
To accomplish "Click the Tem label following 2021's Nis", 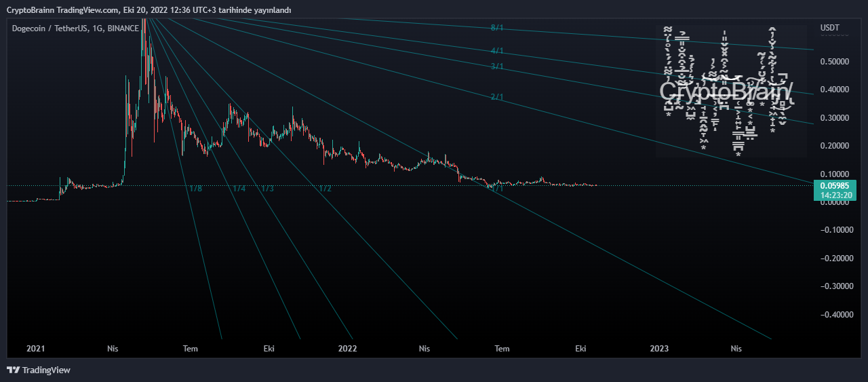I will pos(190,349).
